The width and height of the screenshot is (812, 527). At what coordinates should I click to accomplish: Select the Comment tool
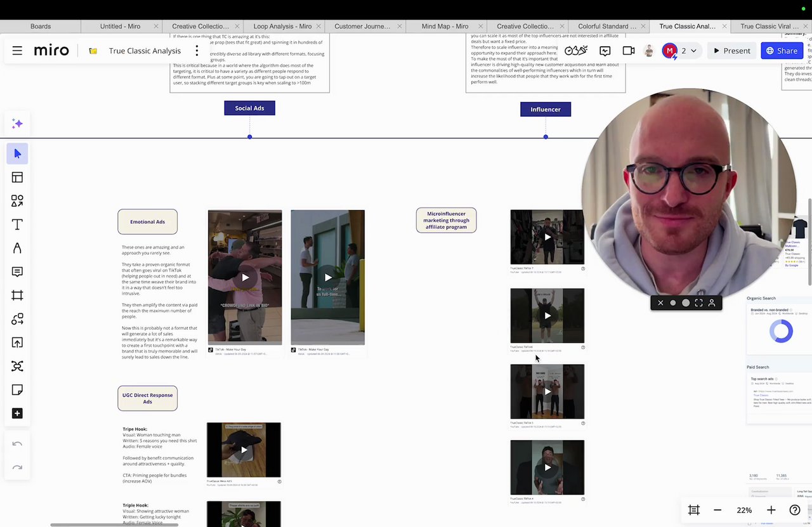pyautogui.click(x=17, y=271)
